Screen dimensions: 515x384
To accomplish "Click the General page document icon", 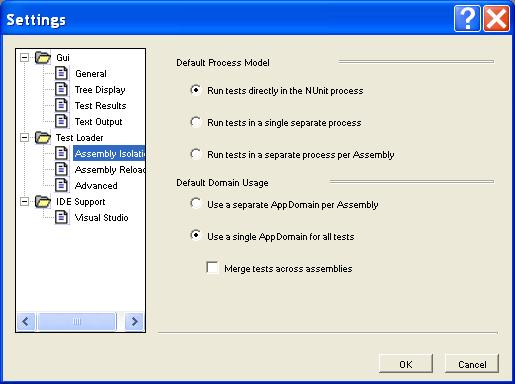I will click(61, 73).
